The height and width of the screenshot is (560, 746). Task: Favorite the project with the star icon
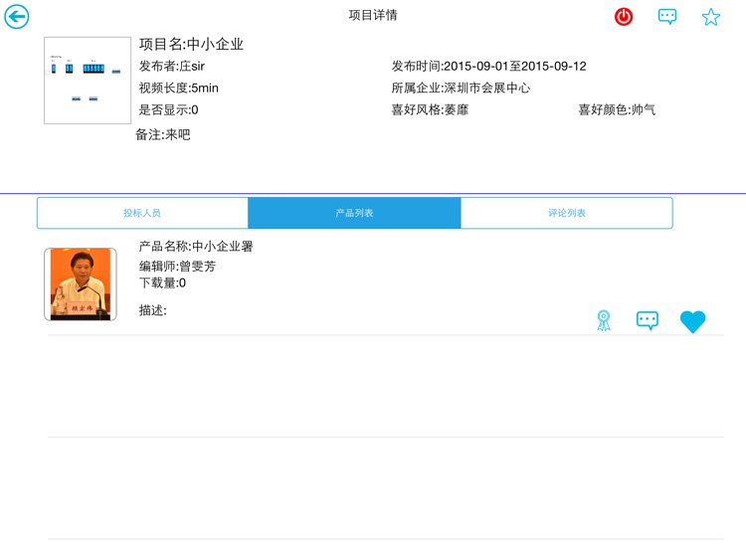click(x=711, y=17)
